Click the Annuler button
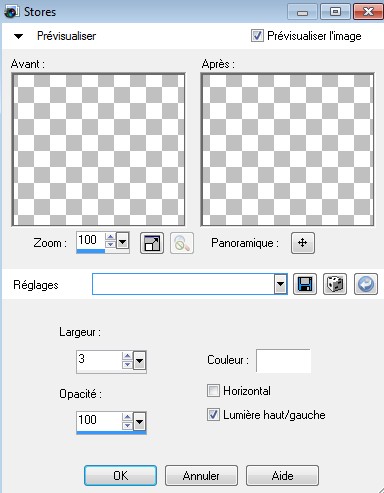 click(201, 476)
